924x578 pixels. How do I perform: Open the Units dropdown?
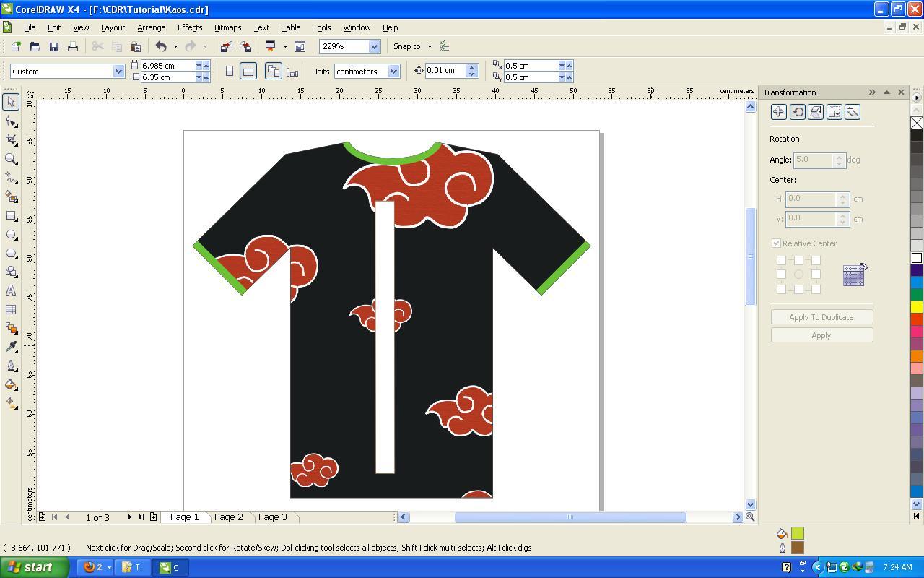coord(393,72)
